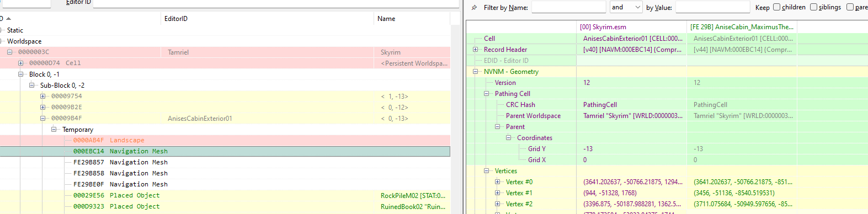Expand the 00000D74 Cell node
Image resolution: width=868 pixels, height=214 pixels.
coord(21,63)
